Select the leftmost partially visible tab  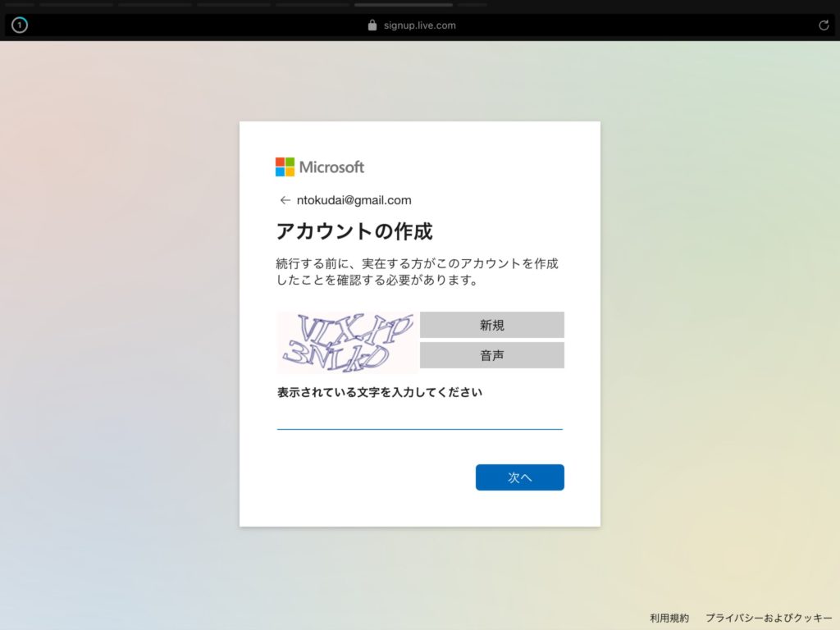(20, 5)
